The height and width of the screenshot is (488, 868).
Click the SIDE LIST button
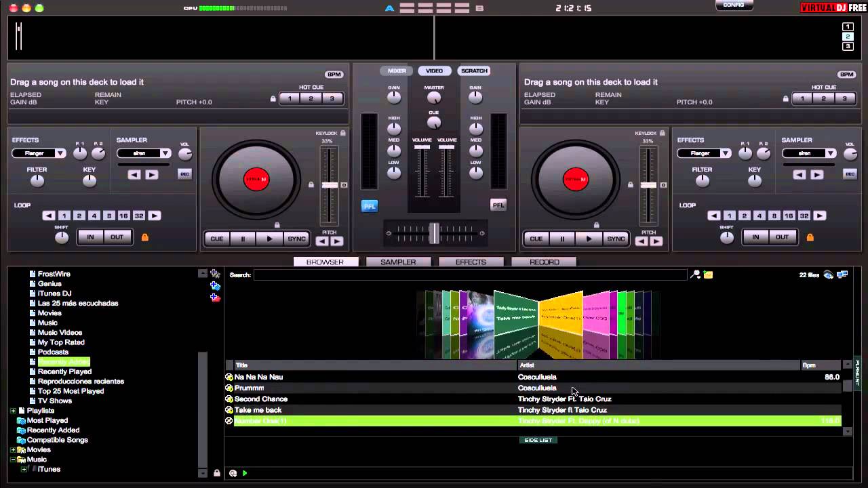pyautogui.click(x=538, y=440)
